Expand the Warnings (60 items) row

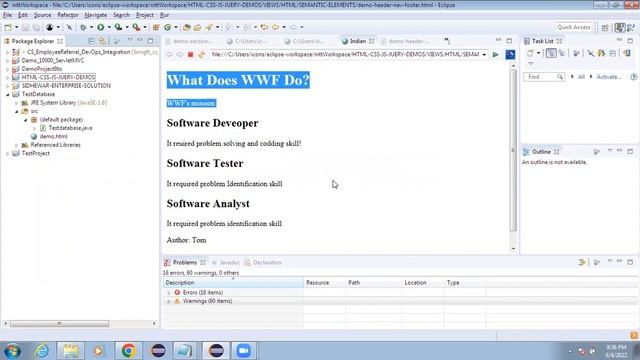(169, 301)
